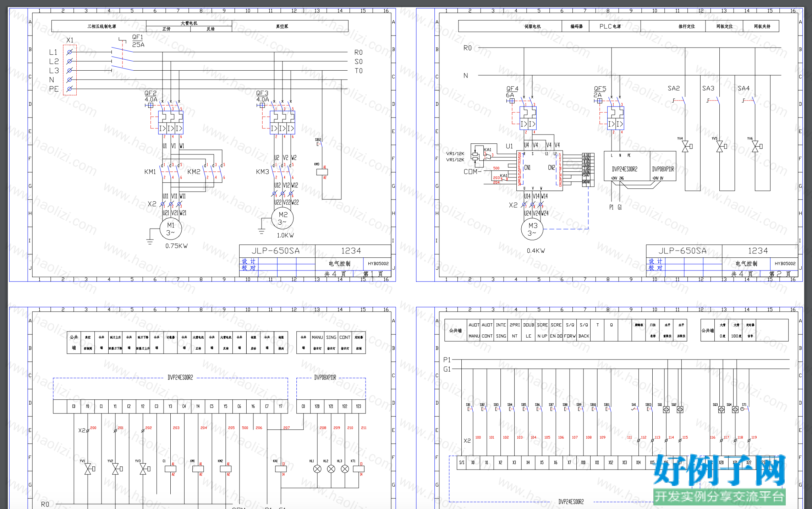Viewport: 812px width, 509px height.
Task: Select the YV1 solenoid valve symbol
Action: [x=89, y=469]
